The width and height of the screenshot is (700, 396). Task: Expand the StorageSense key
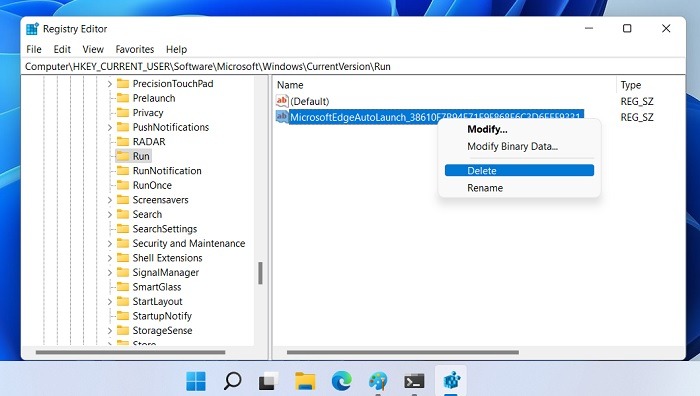(109, 330)
